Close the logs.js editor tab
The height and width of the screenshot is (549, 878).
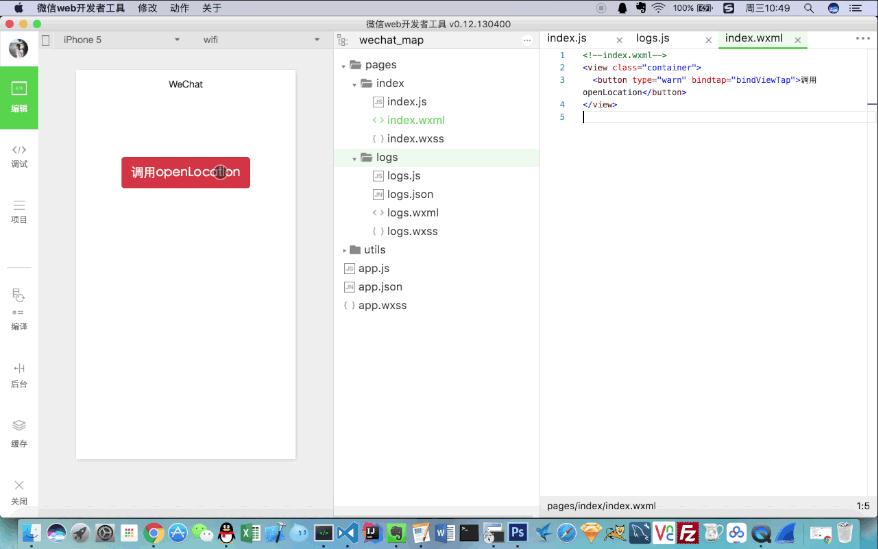(708, 40)
